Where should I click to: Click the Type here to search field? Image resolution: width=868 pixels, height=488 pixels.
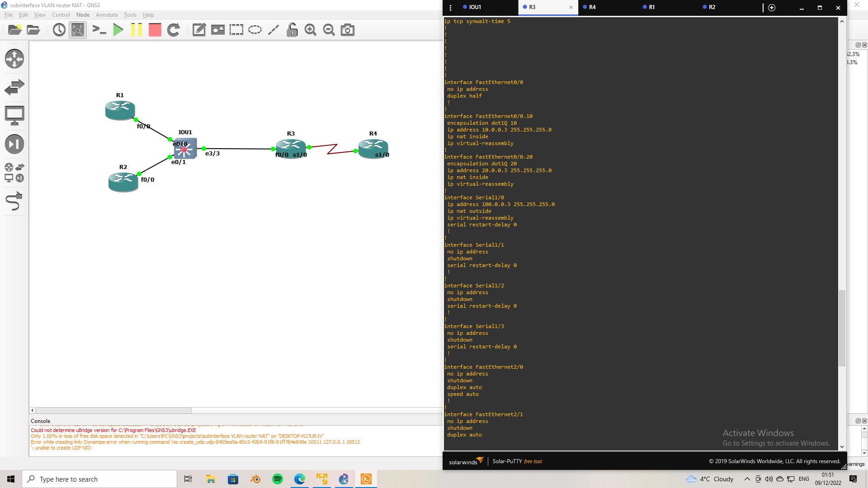(99, 479)
